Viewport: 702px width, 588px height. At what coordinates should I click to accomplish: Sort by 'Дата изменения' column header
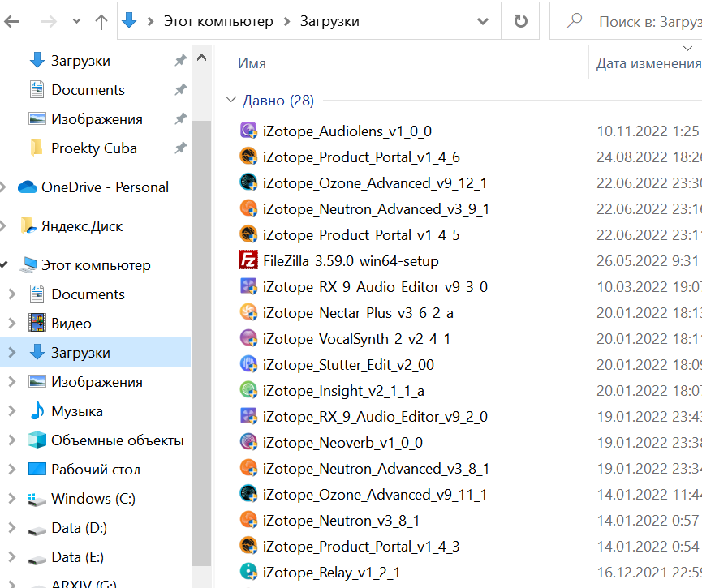pyautogui.click(x=648, y=63)
